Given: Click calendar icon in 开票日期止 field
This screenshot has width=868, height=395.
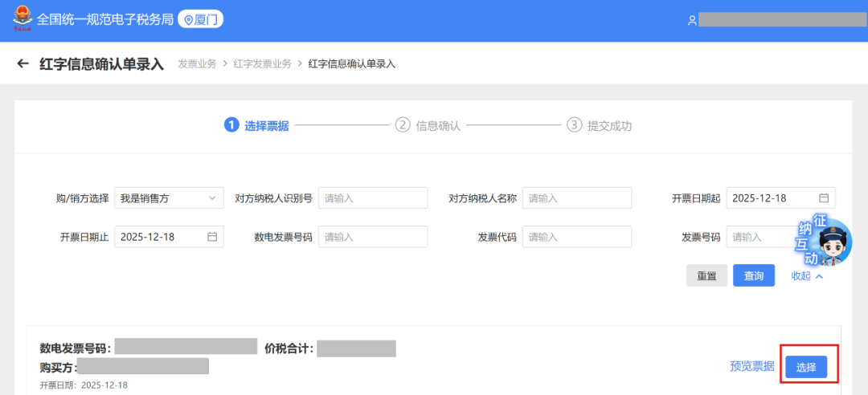Looking at the screenshot, I should [x=212, y=237].
